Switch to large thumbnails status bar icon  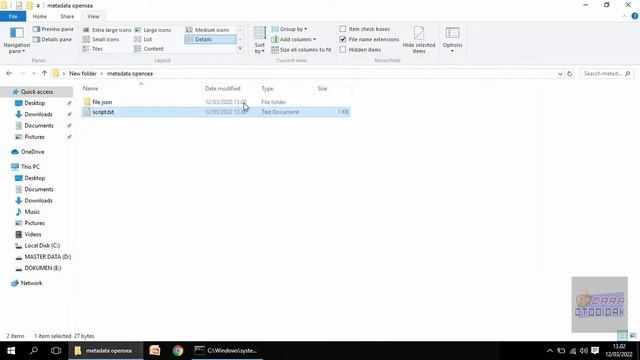tap(633, 336)
